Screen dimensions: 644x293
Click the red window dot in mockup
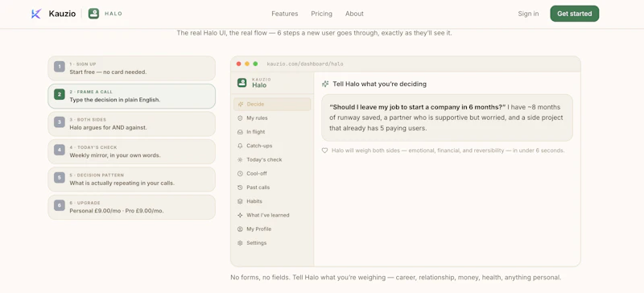click(x=238, y=64)
